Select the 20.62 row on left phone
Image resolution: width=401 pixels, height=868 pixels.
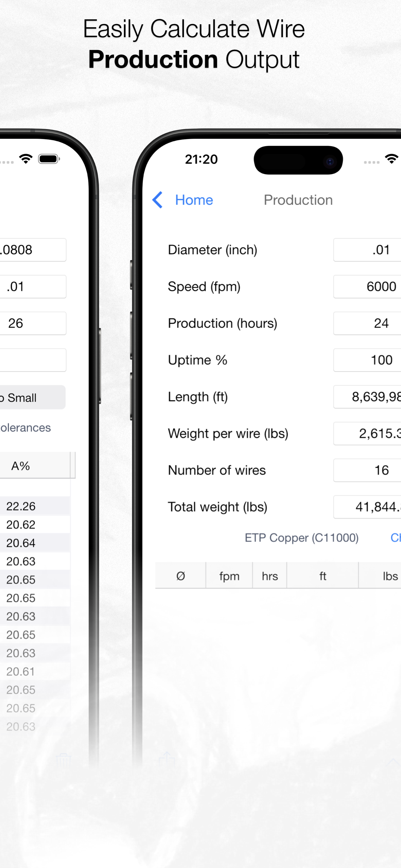point(35,525)
